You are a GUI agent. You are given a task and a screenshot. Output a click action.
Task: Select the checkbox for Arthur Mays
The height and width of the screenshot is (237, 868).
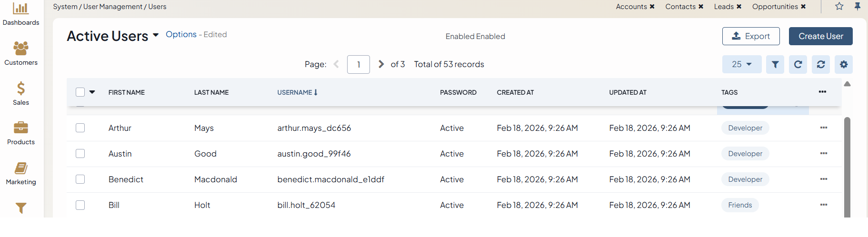pyautogui.click(x=80, y=128)
